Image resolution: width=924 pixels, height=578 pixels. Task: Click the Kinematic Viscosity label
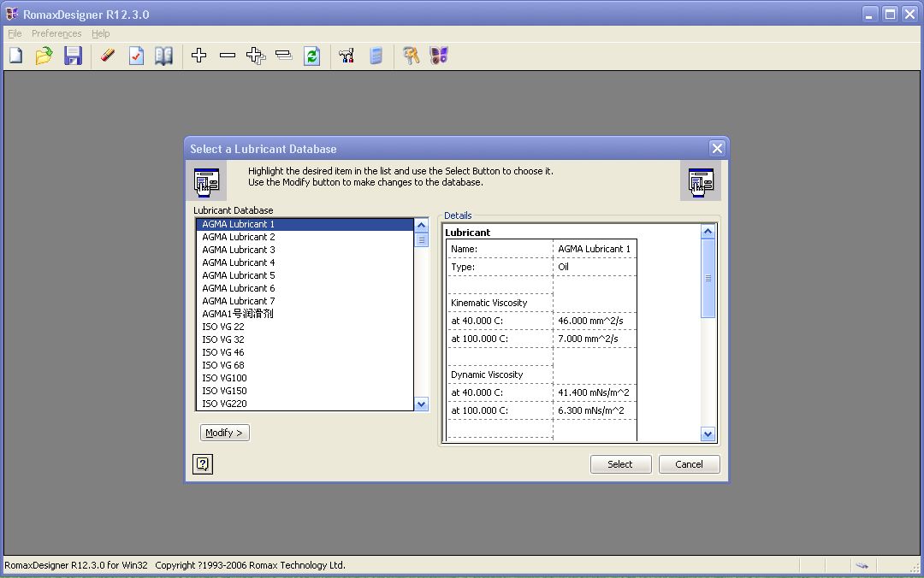[x=489, y=303]
